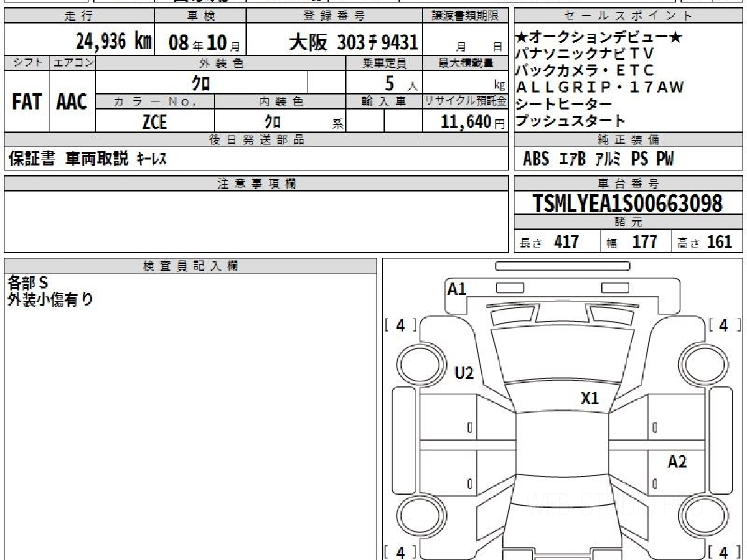Click the シフト header cell
The width and height of the screenshot is (747, 560).
coord(27,63)
